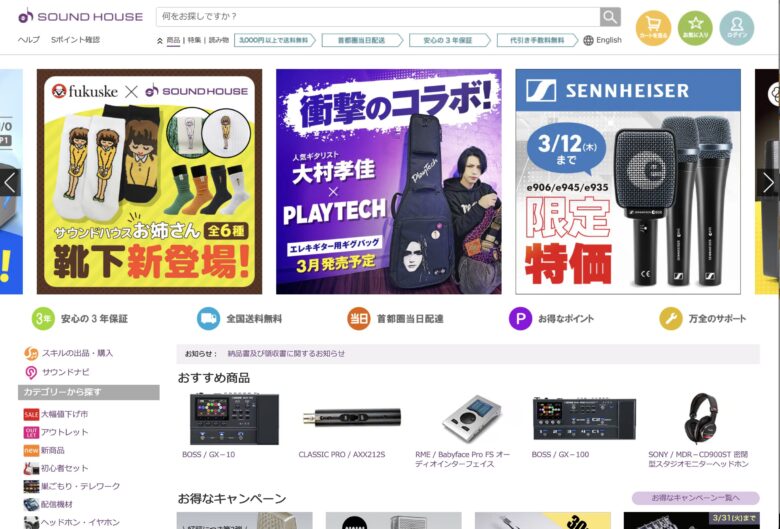This screenshot has height=529, width=780.
Task: Open サウンドナビ from sidebar
Action: [x=65, y=372]
